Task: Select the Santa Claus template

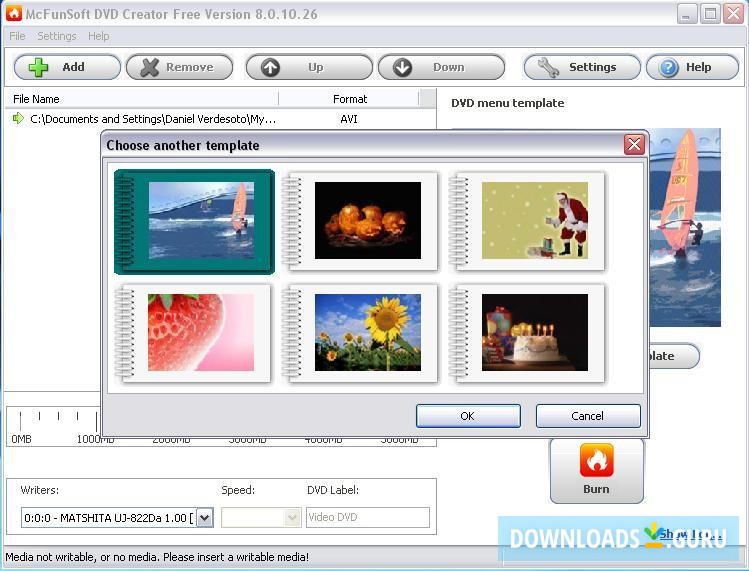Action: coord(528,222)
